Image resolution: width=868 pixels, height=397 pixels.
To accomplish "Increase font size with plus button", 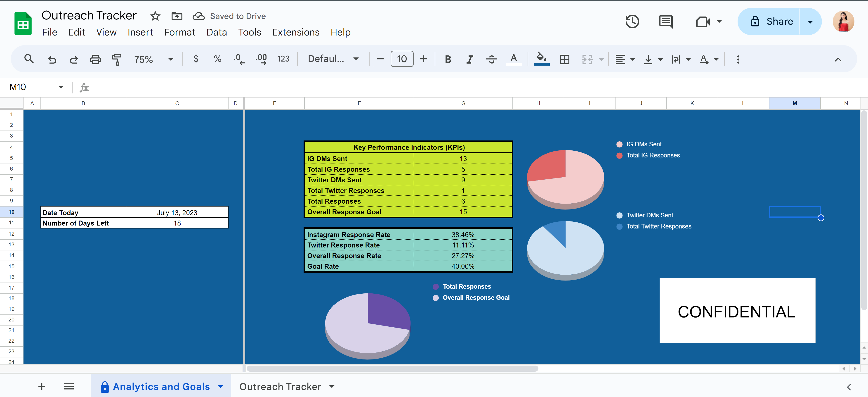I will 424,59.
